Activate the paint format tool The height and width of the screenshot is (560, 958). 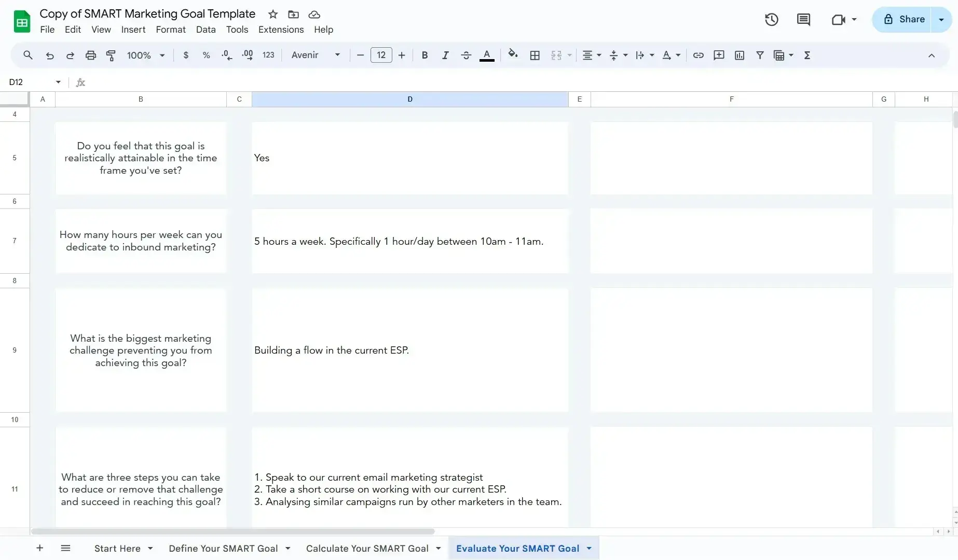tap(111, 55)
